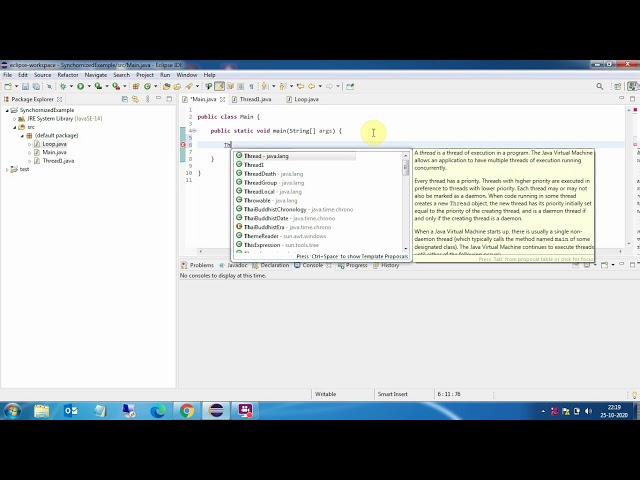Screen dimensions: 640x480
Task: Choose ThaiBuddhistDate proposal in autocomplete list
Action: (285, 218)
